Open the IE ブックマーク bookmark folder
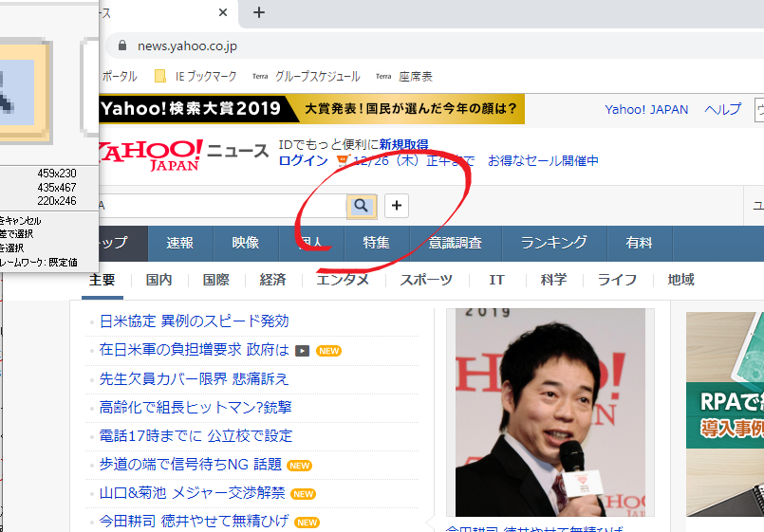Screen dimensions: 764x532 (196, 77)
